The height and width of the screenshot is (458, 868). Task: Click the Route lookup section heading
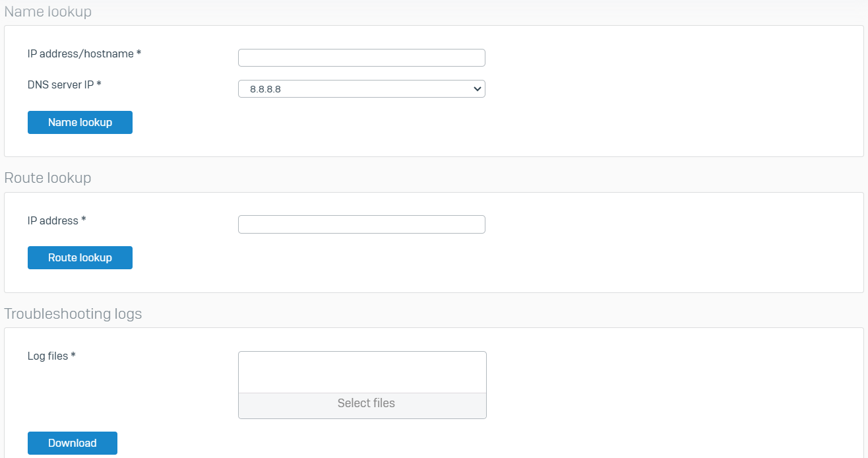[x=48, y=178]
